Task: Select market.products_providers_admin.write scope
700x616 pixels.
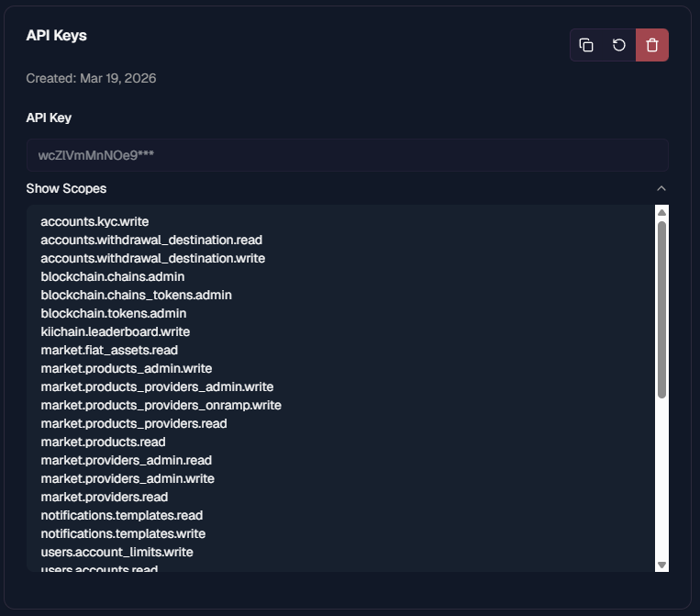Action: click(x=157, y=386)
